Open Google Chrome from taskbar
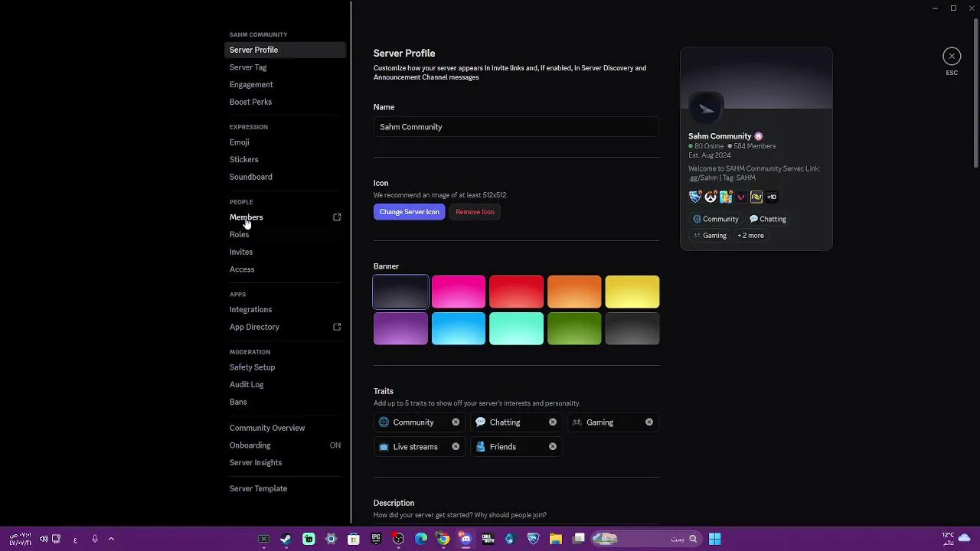 coord(443,539)
